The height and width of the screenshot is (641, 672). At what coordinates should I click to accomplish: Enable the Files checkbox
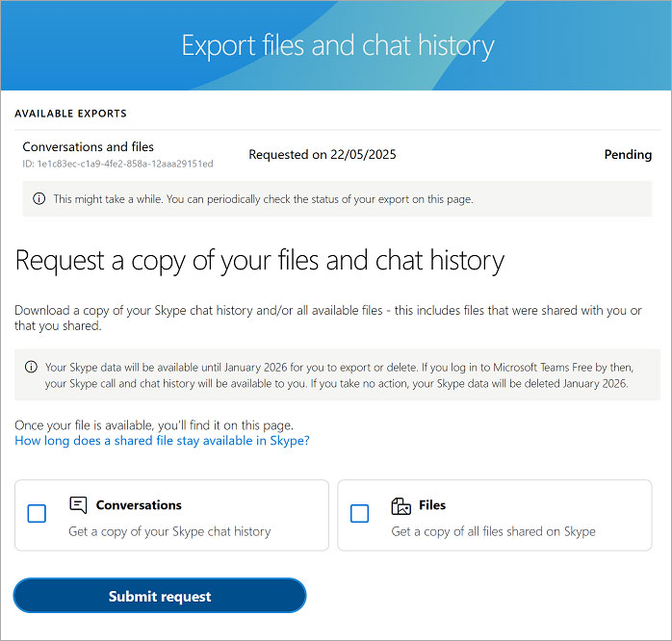(x=359, y=514)
